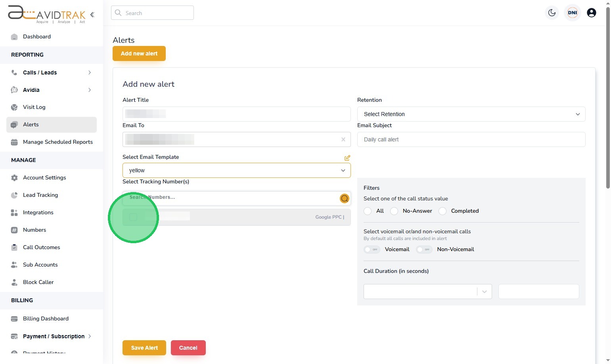Open Account Settings in the sidebar
This screenshot has width=611, height=364.
pos(44,177)
